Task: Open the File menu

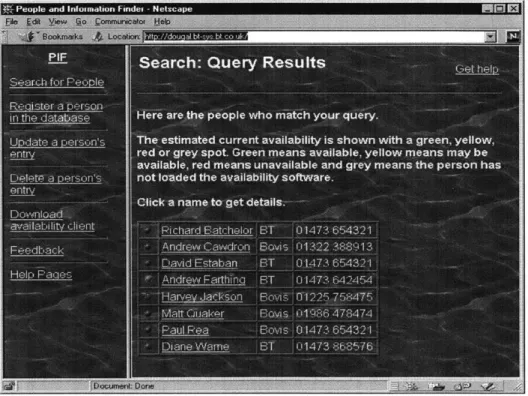Action: (11, 22)
